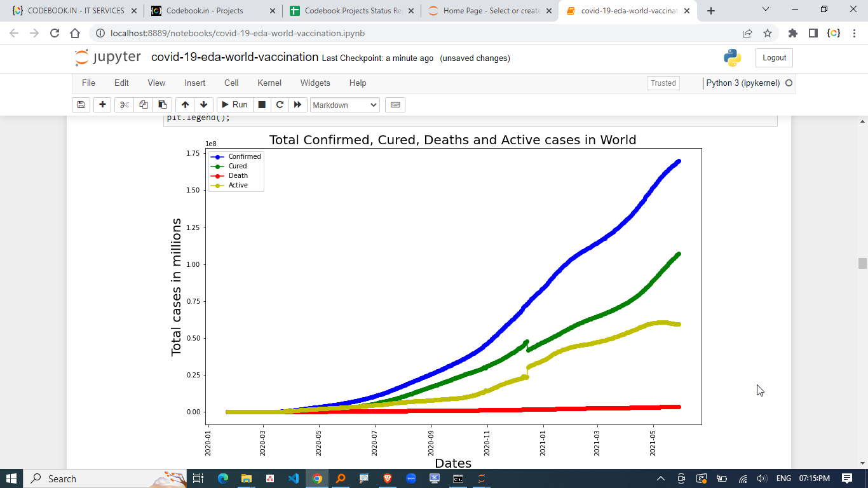Open the Kernel menu
868x488 pixels.
[x=269, y=83]
